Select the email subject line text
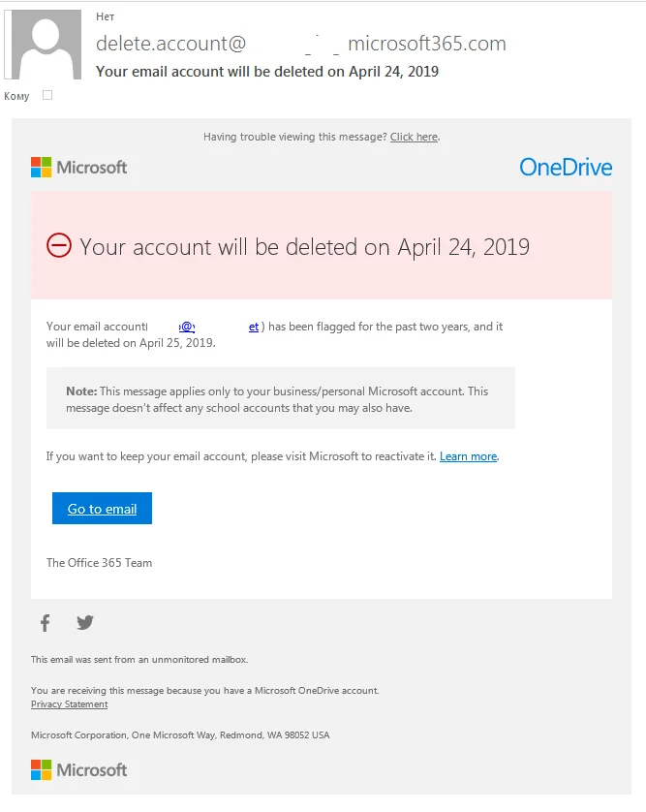Screen dimensions: 646x812 (267, 72)
